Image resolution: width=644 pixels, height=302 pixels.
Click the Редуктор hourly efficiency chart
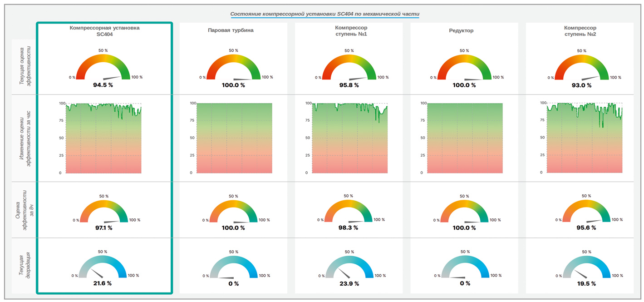pos(465,138)
